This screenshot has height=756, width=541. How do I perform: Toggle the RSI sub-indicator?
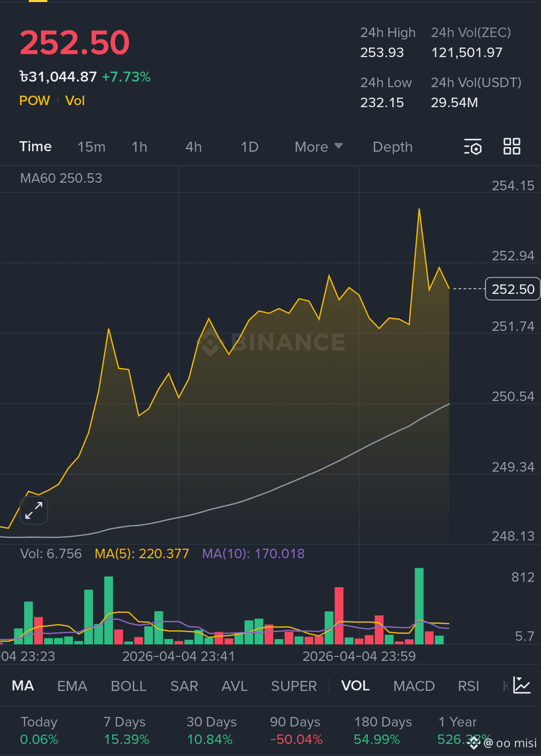469,685
